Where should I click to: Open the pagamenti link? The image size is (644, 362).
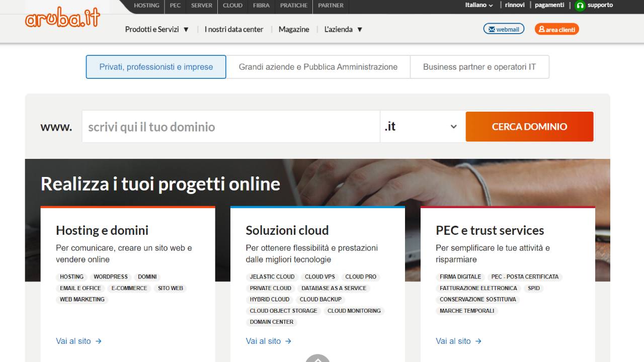(x=549, y=5)
